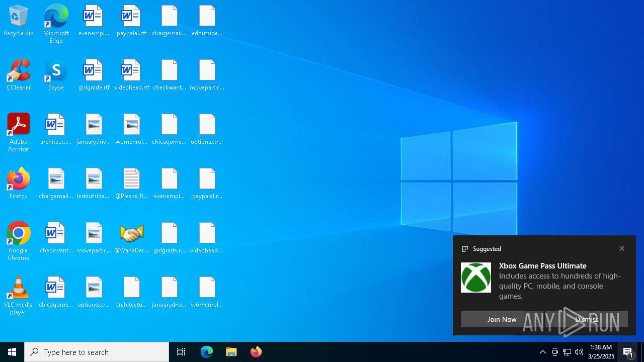Close the Suggested notification with X
This screenshot has height=362, width=644.
click(x=622, y=248)
